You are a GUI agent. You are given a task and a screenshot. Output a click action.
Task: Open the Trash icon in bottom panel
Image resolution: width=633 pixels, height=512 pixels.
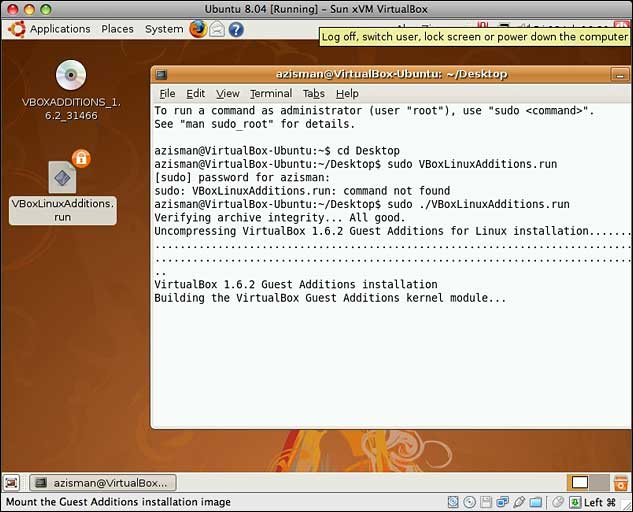620,483
